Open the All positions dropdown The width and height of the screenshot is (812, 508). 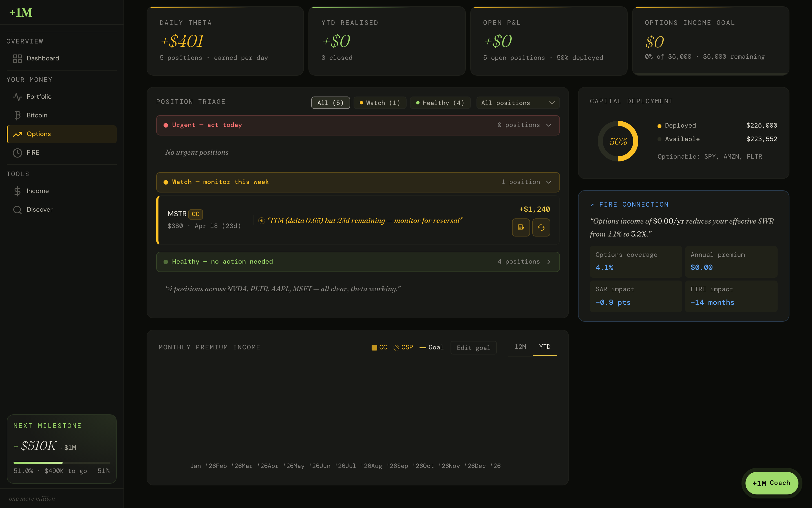[518, 103]
